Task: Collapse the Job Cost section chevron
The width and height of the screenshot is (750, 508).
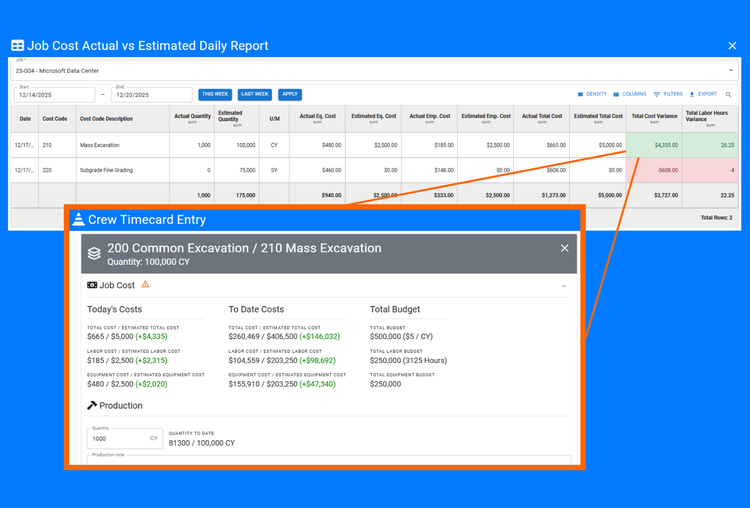Action: tap(564, 286)
